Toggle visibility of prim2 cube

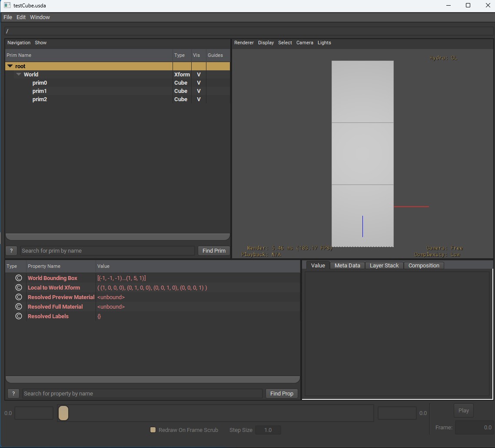pyautogui.click(x=199, y=99)
